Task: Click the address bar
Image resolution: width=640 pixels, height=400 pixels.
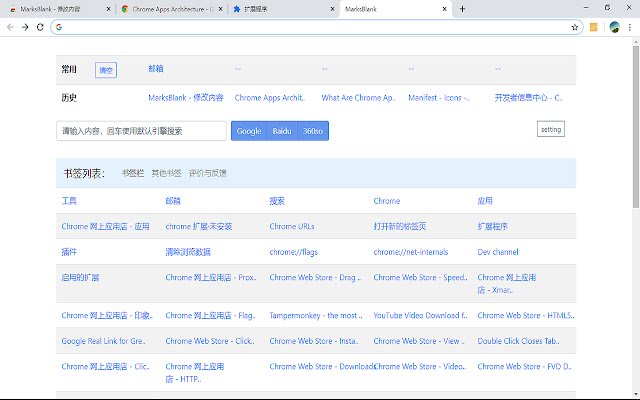Action: [x=316, y=27]
